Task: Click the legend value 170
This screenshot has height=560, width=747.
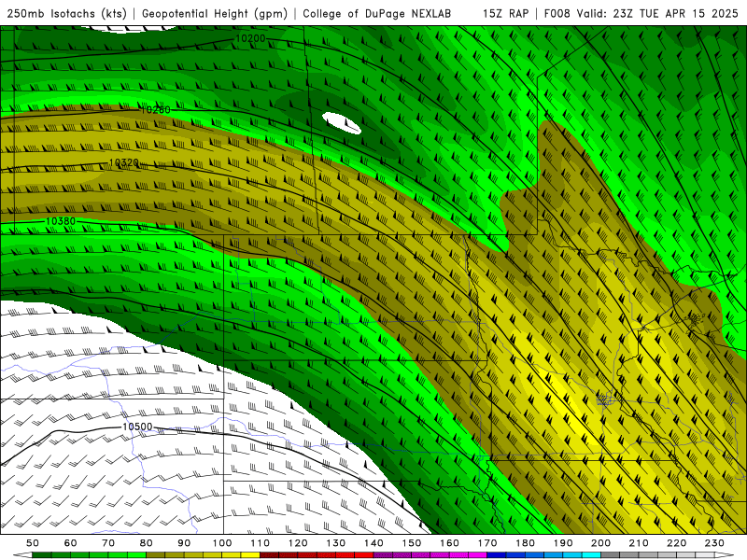Action: point(487,543)
